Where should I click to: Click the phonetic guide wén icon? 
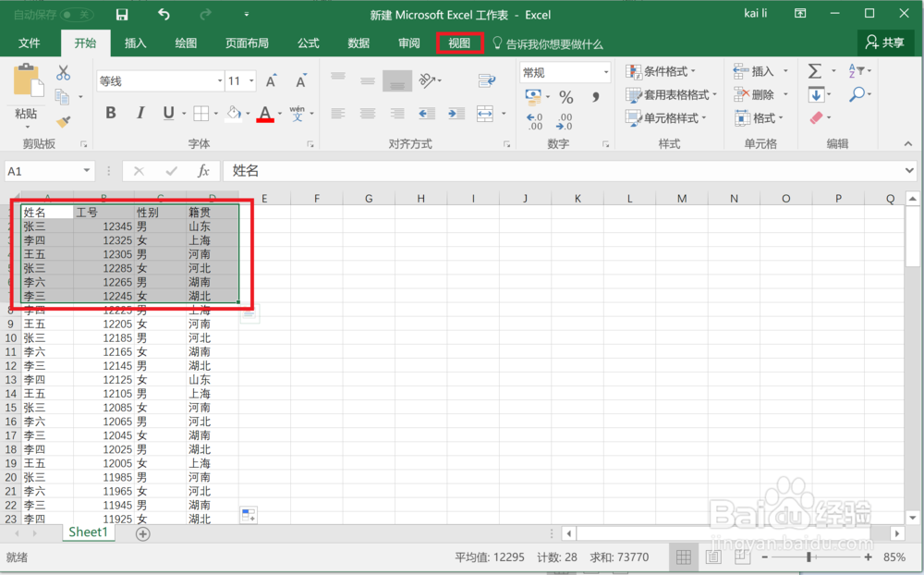point(298,113)
